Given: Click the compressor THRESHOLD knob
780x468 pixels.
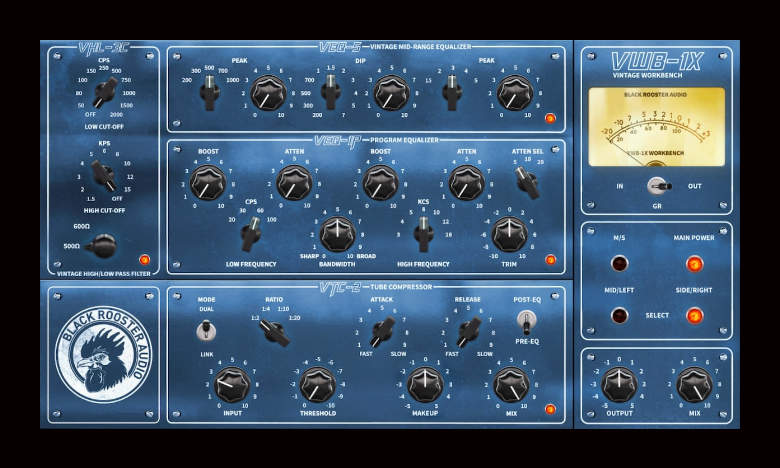Looking at the screenshot, I should (317, 383).
